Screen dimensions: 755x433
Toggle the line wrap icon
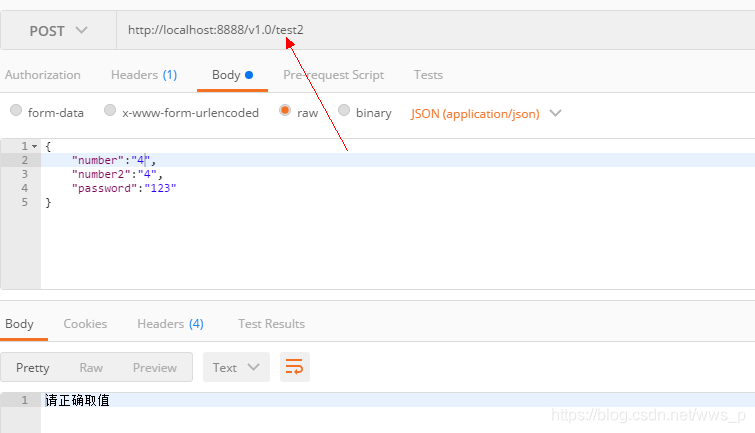click(x=295, y=367)
